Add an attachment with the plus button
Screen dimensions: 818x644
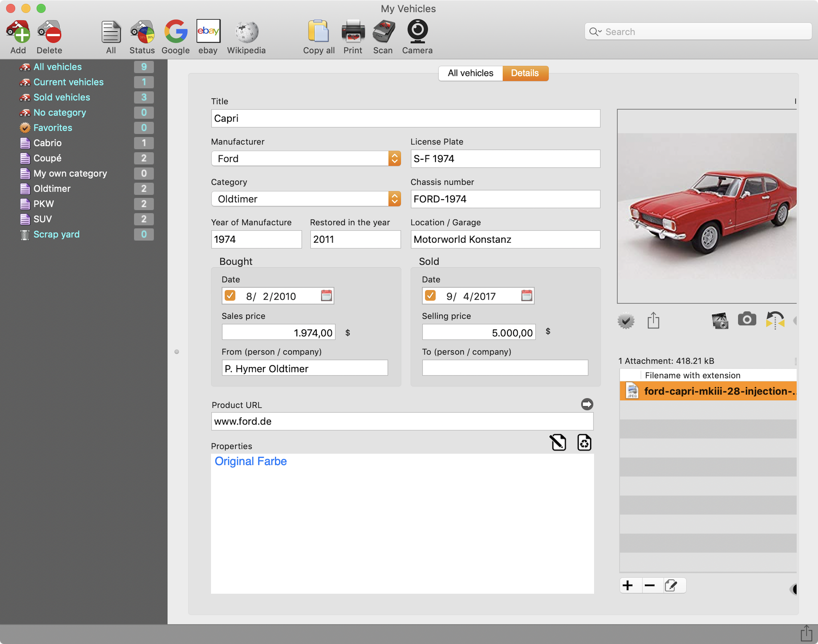click(x=628, y=586)
